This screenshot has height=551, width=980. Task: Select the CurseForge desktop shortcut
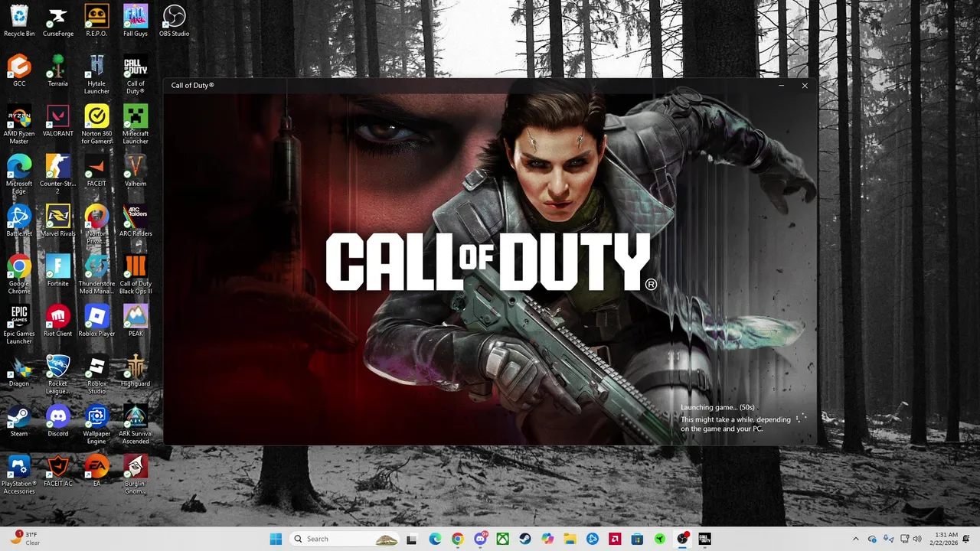57,21
